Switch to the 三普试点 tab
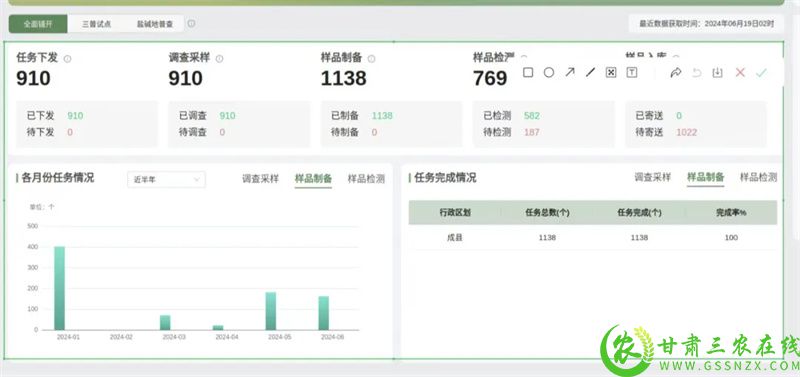 pyautogui.click(x=96, y=24)
